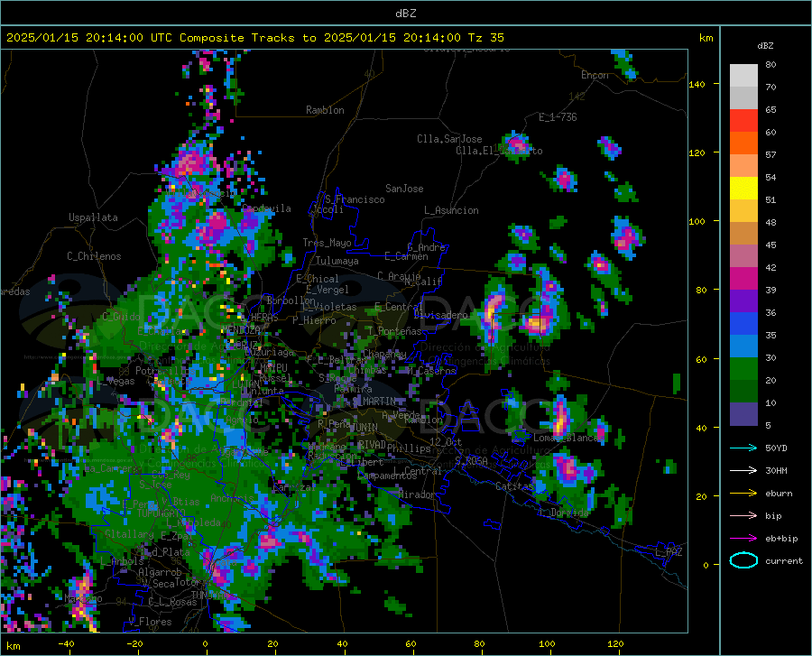Viewport: 812px width, 656px height.
Task: Click the 120 tick on horizontal axis
Action: tap(615, 643)
